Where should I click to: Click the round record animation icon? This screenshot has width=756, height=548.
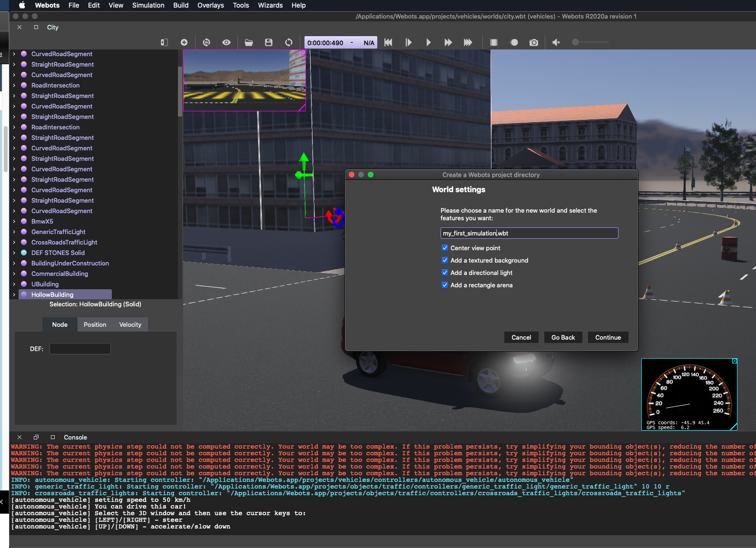pos(514,42)
